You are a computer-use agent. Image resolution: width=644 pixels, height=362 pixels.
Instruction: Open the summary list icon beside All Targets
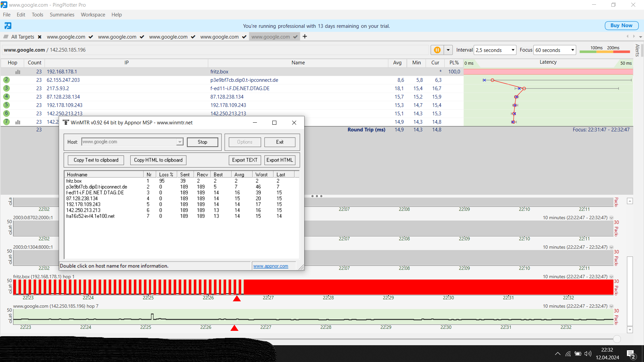click(6, 37)
